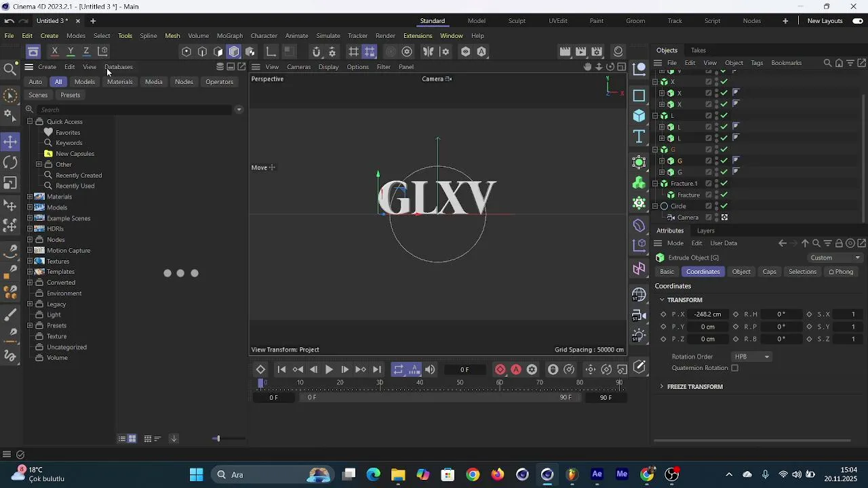Image resolution: width=868 pixels, height=488 pixels.
Task: Switch to the Takes tab
Action: pyautogui.click(x=698, y=50)
